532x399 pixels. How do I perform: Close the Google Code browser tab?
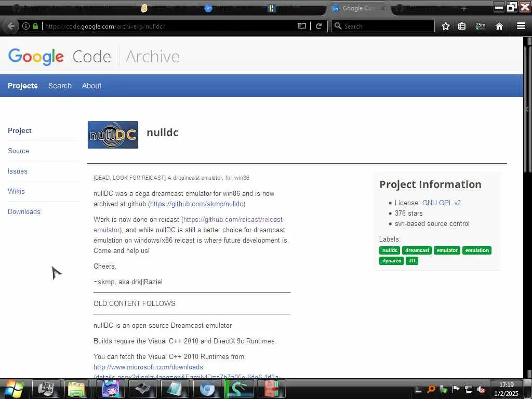383,8
